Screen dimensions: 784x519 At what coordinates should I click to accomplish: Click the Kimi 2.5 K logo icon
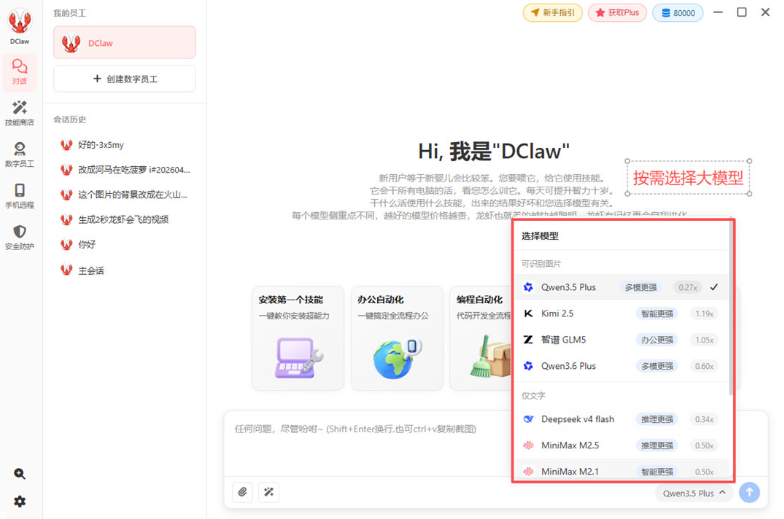tap(528, 314)
